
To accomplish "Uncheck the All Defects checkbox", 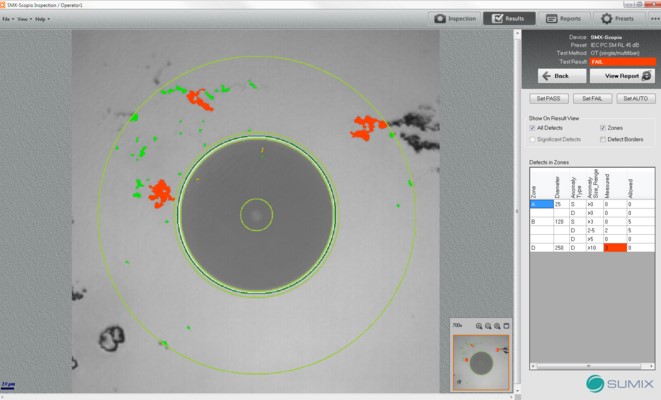I will coord(533,128).
